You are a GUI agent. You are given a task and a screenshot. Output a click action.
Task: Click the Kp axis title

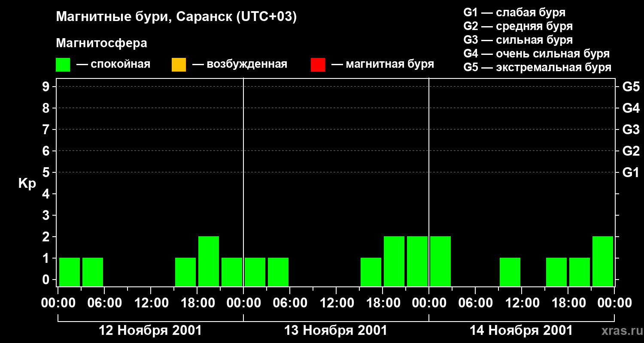click(27, 184)
